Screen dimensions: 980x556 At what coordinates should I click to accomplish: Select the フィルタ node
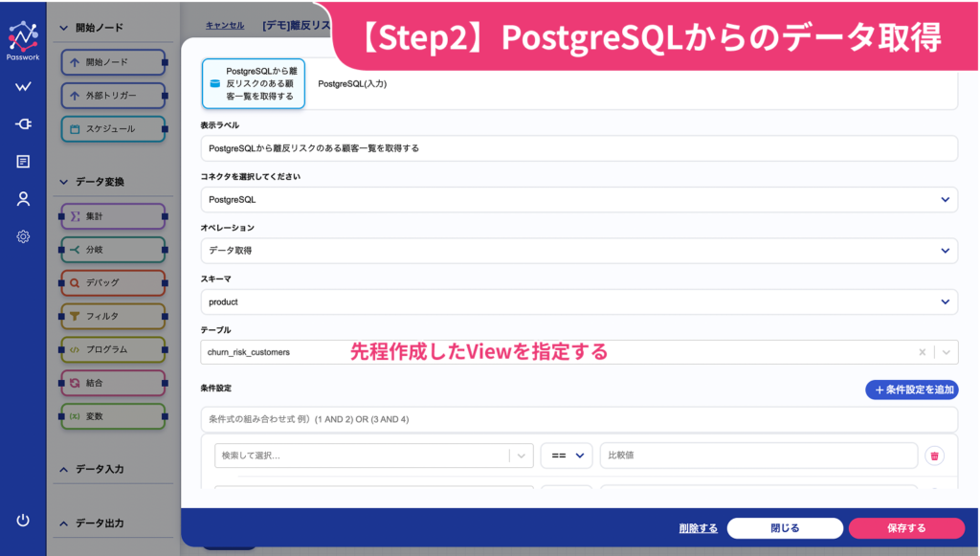coord(113,316)
